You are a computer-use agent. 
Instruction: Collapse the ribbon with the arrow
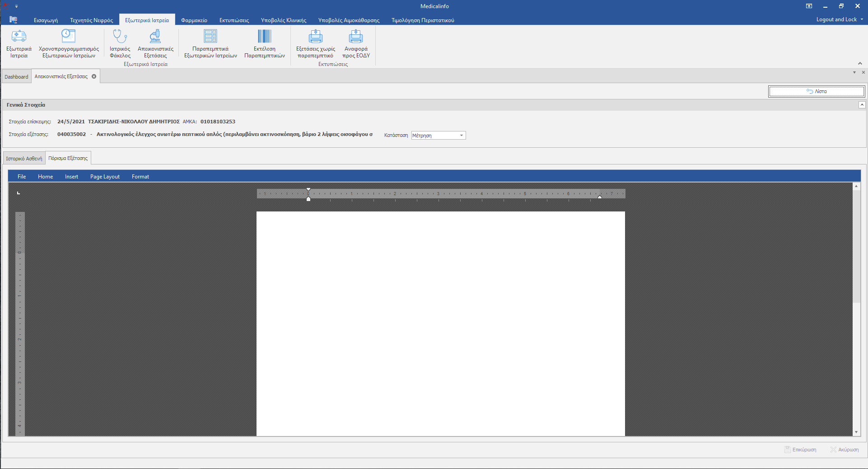click(x=860, y=63)
